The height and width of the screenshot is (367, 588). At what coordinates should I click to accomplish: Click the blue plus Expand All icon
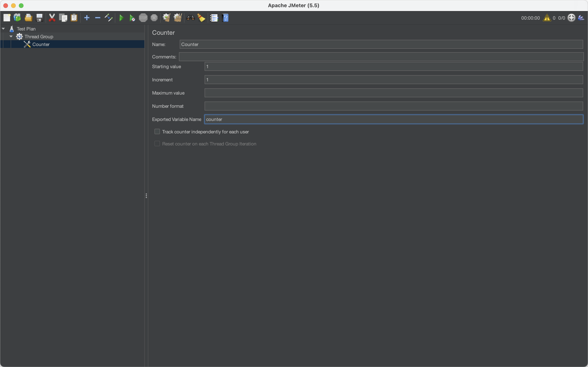[x=87, y=18]
